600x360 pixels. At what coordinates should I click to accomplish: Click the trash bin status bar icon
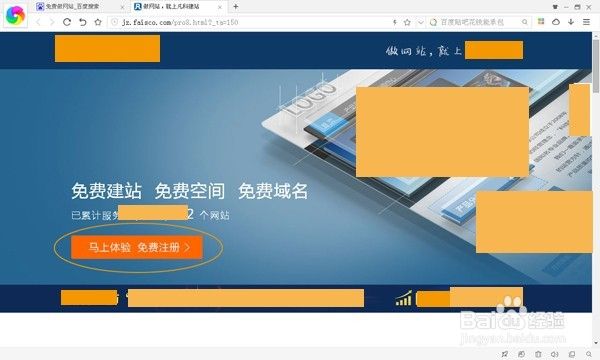538,354
